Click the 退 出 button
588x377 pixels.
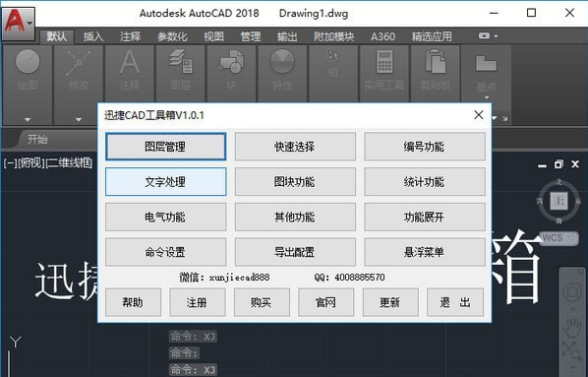pos(455,302)
